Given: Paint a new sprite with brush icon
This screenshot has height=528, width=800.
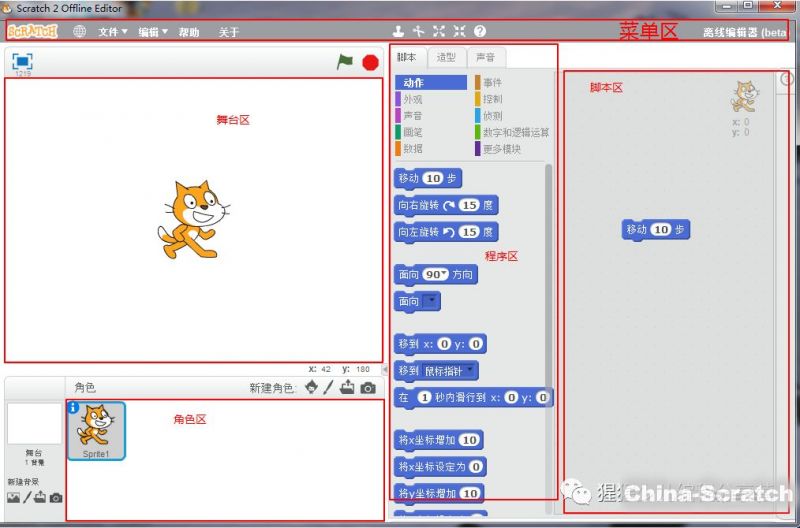Looking at the screenshot, I should tap(328, 388).
